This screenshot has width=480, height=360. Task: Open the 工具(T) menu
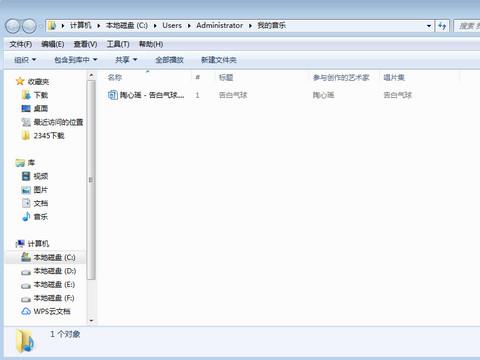118,44
